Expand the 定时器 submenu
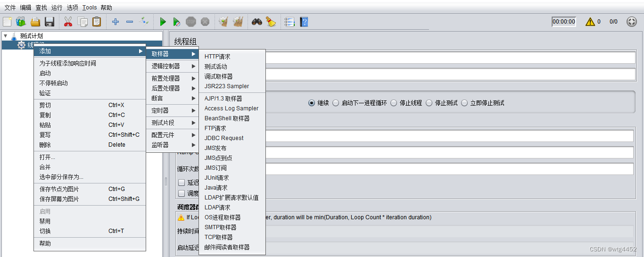 (173, 110)
